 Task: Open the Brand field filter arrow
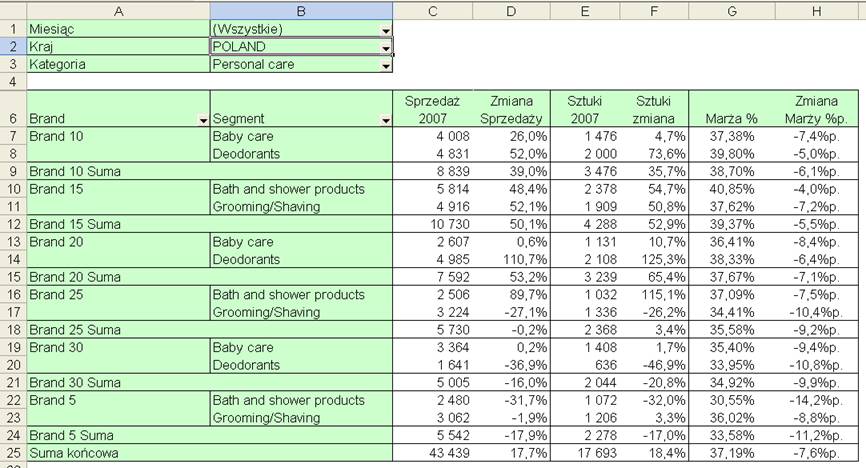pyautogui.click(x=203, y=120)
